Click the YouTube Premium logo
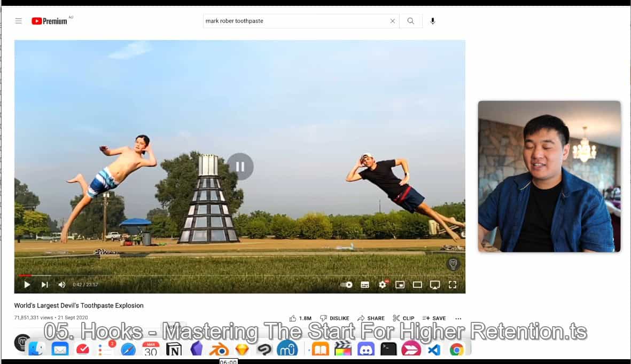The width and height of the screenshot is (631, 364). 50,21
